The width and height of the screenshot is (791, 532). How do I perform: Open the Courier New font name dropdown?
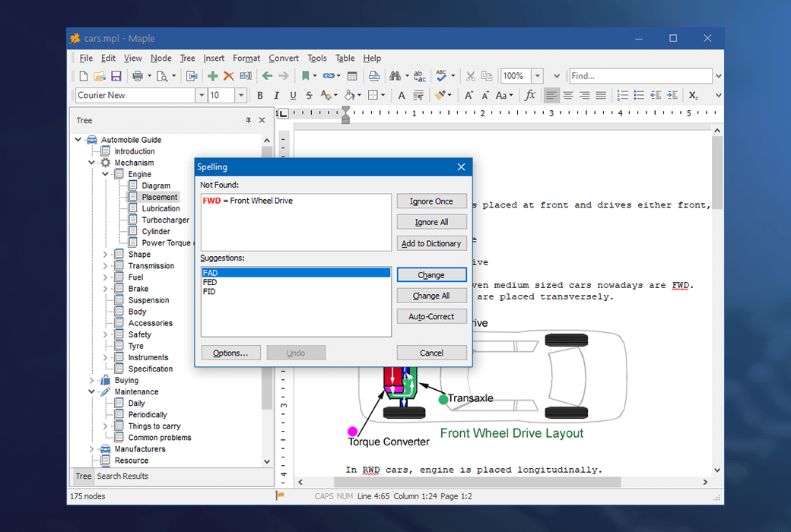click(202, 95)
